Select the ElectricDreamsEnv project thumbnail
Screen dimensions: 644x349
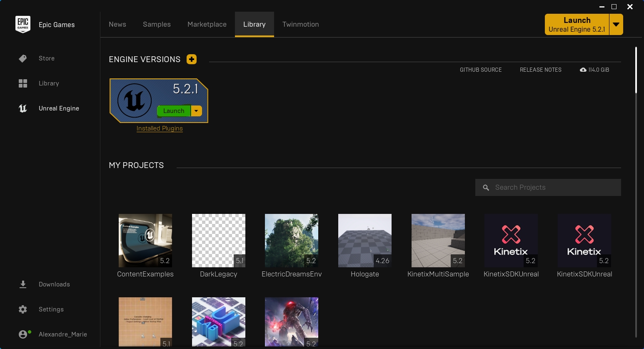[x=292, y=241]
